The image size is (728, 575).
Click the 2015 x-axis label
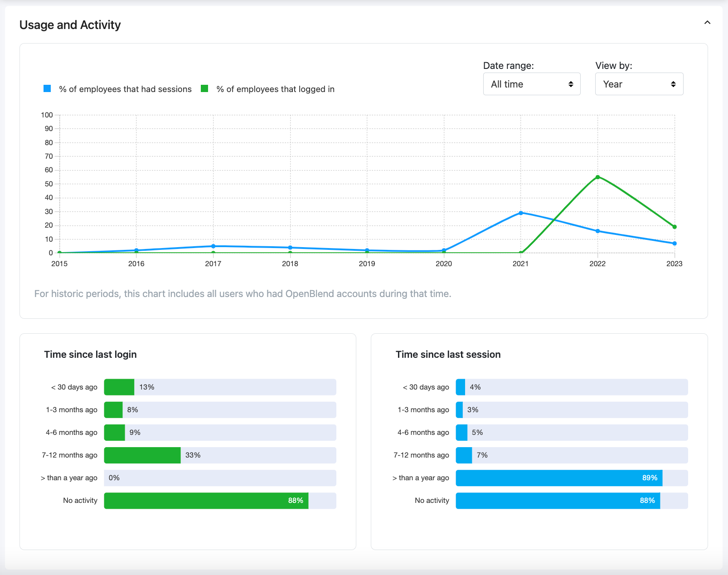click(59, 264)
